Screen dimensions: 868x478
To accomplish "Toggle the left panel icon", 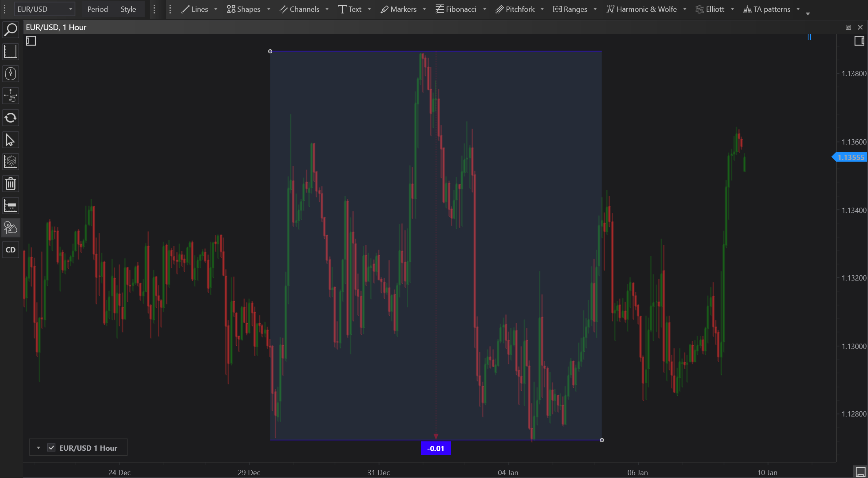I will pos(31,41).
